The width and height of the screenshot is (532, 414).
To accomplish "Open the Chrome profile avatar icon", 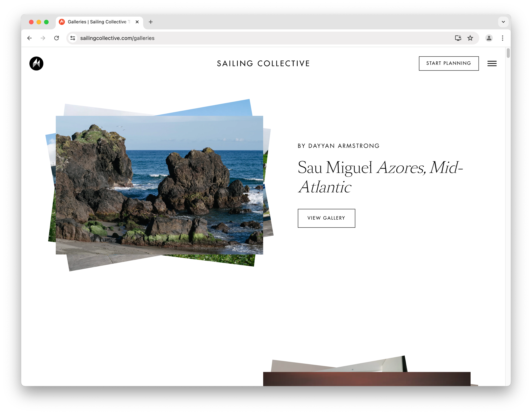I will tap(489, 38).
